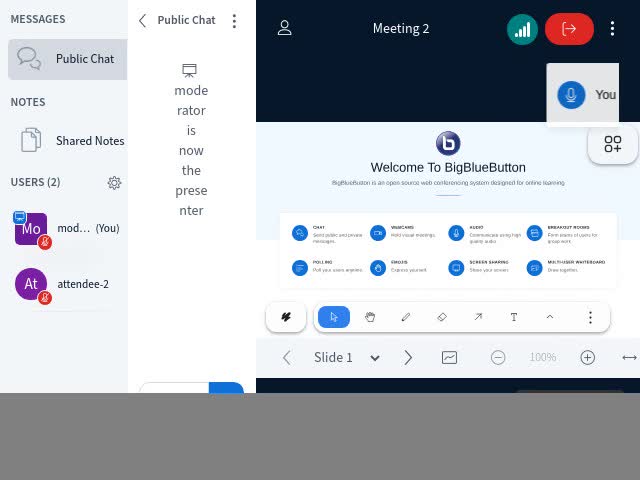Click the BigBlueButton logo on slide
640x480 pixels.
[448, 144]
